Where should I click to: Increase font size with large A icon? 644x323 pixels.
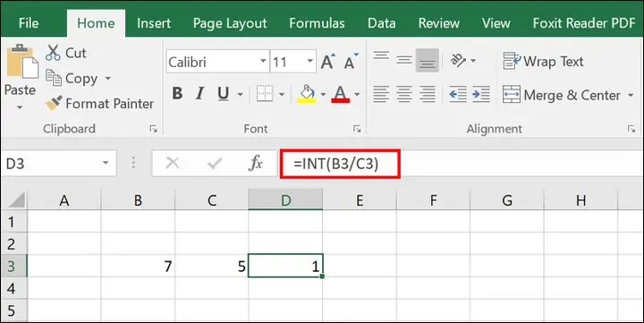(x=327, y=62)
